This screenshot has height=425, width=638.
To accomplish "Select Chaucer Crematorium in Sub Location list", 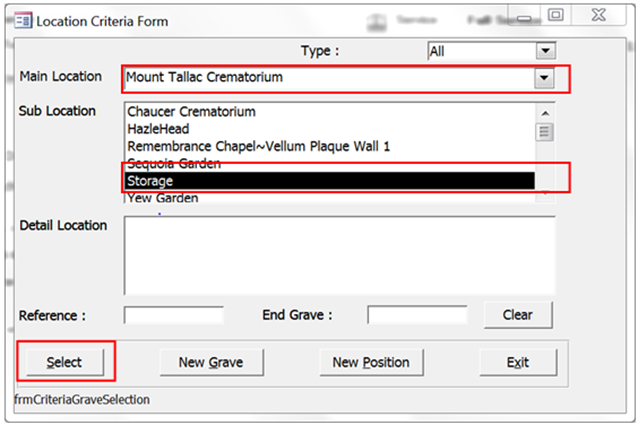I will pyautogui.click(x=191, y=112).
